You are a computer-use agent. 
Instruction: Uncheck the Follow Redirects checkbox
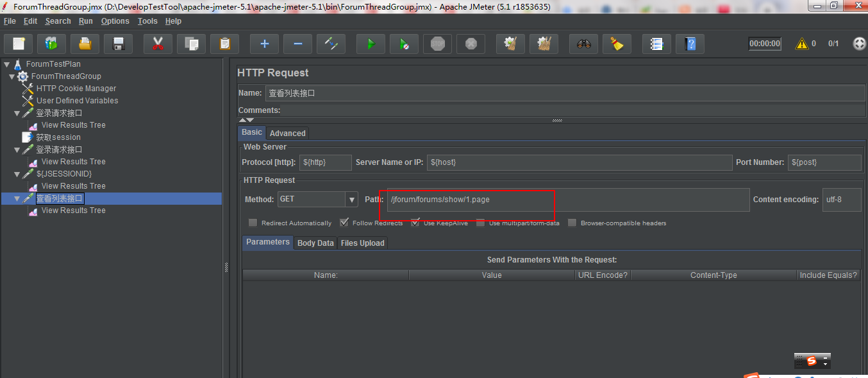[x=344, y=223]
